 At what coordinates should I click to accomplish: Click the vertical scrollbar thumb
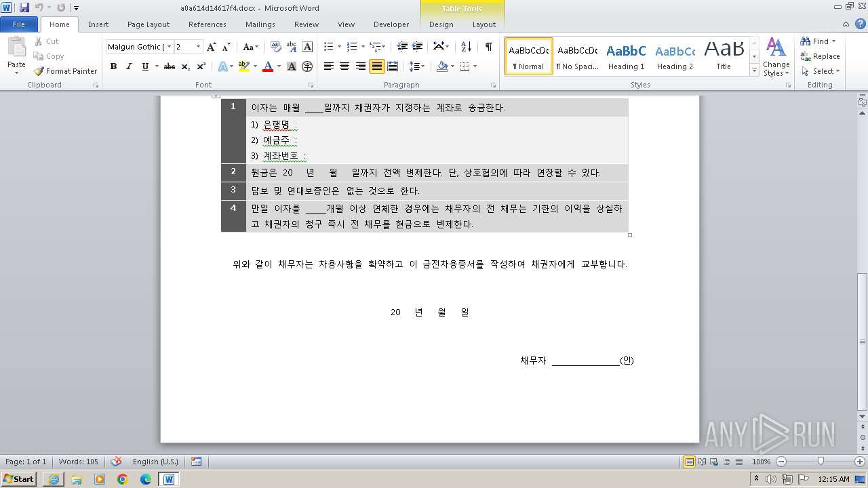click(862, 342)
